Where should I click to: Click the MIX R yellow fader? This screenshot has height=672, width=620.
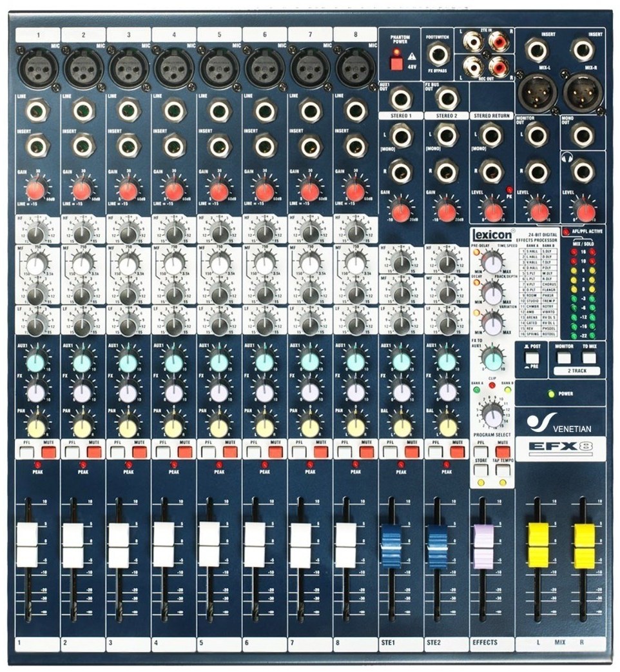(585, 545)
